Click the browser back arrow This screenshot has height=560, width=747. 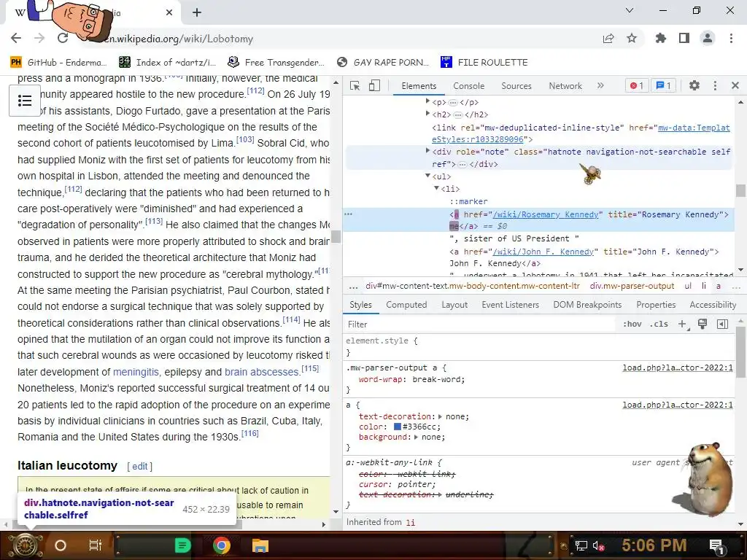point(16,39)
